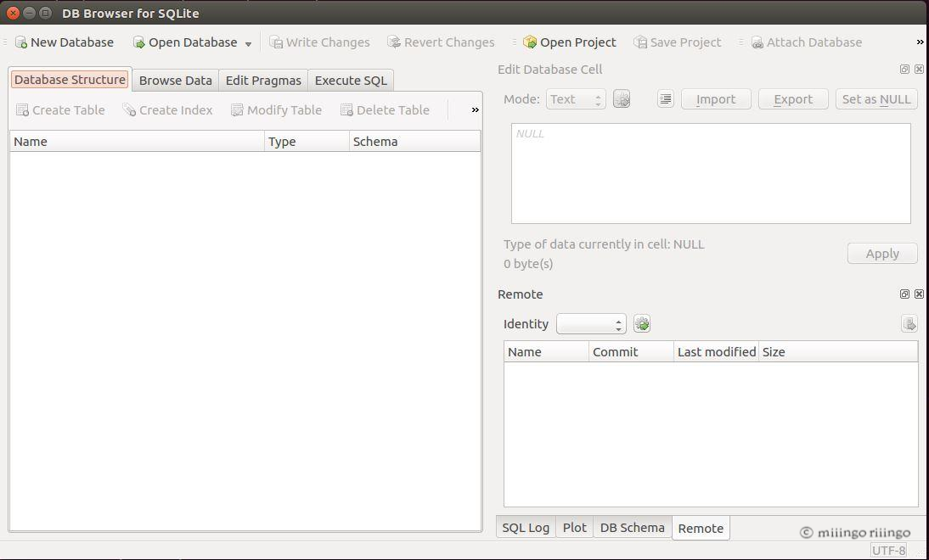Click the Size column header
929x560 pixels.
(838, 351)
